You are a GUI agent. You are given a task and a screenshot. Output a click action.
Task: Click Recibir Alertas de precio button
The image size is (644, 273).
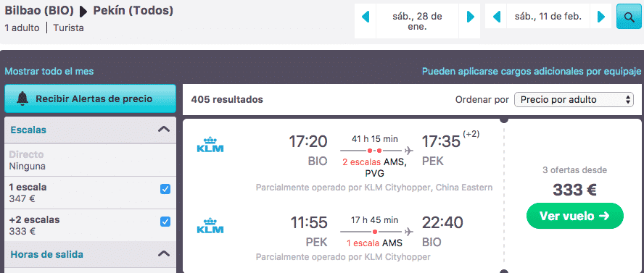(90, 98)
